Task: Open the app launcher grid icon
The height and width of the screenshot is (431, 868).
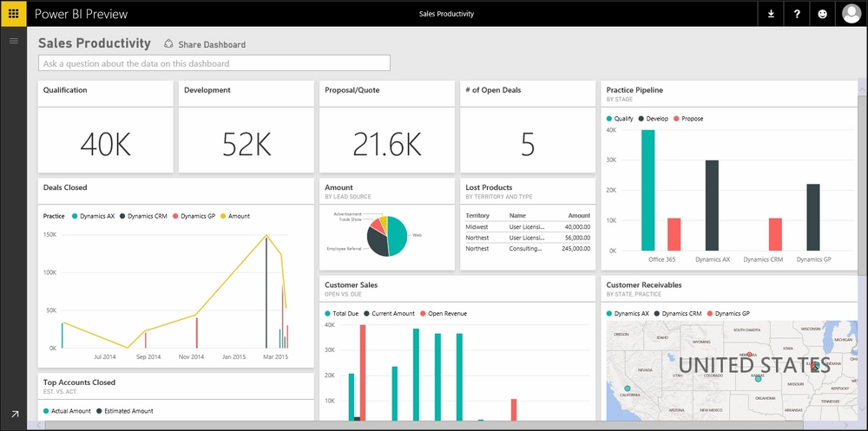Action: (13, 13)
